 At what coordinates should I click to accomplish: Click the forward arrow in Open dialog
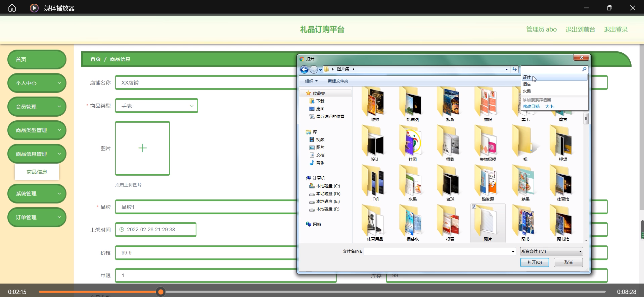click(314, 69)
